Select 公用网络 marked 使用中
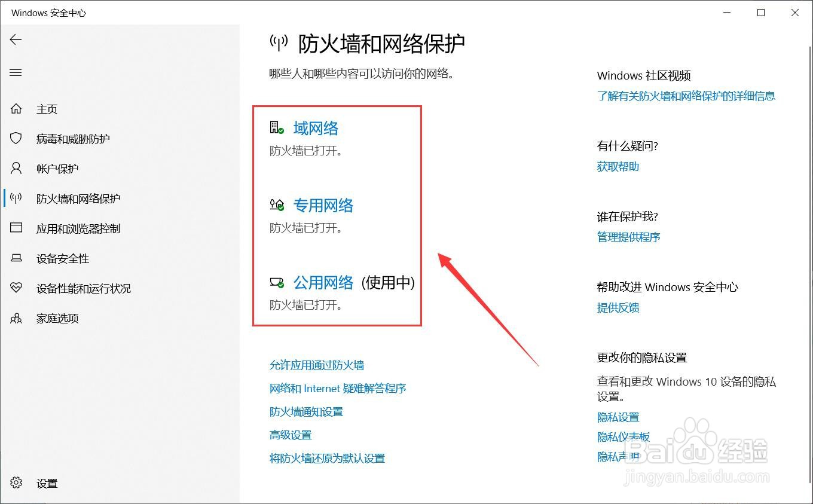 (323, 282)
